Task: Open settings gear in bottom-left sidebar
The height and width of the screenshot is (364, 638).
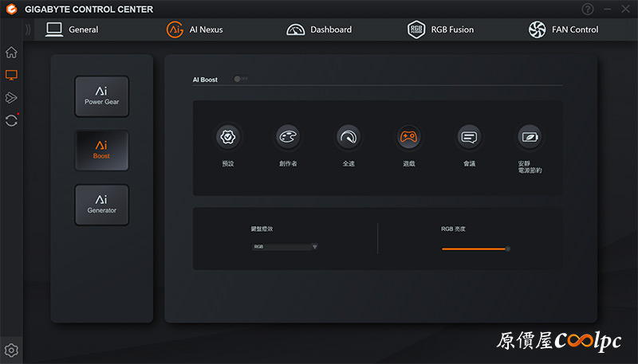Action: coord(11,350)
